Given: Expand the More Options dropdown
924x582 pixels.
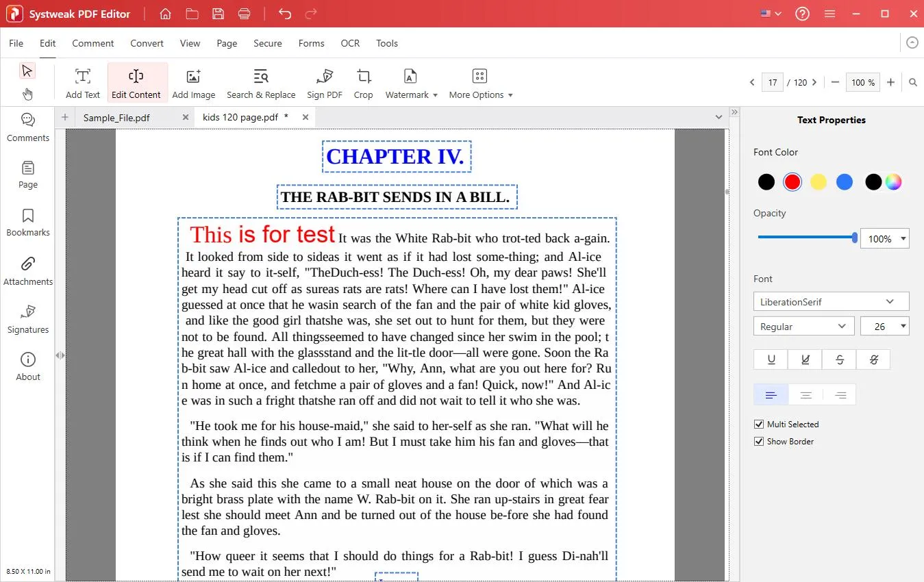Looking at the screenshot, I should click(481, 84).
